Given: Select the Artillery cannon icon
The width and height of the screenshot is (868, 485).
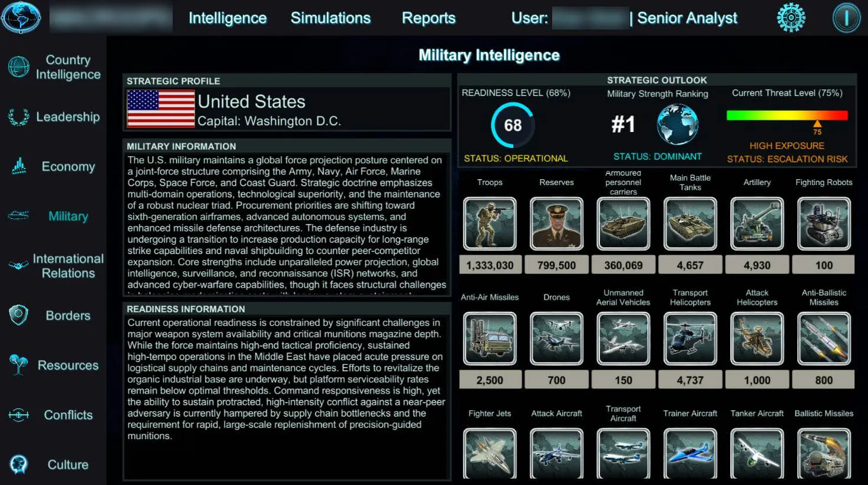Looking at the screenshot, I should (x=757, y=223).
